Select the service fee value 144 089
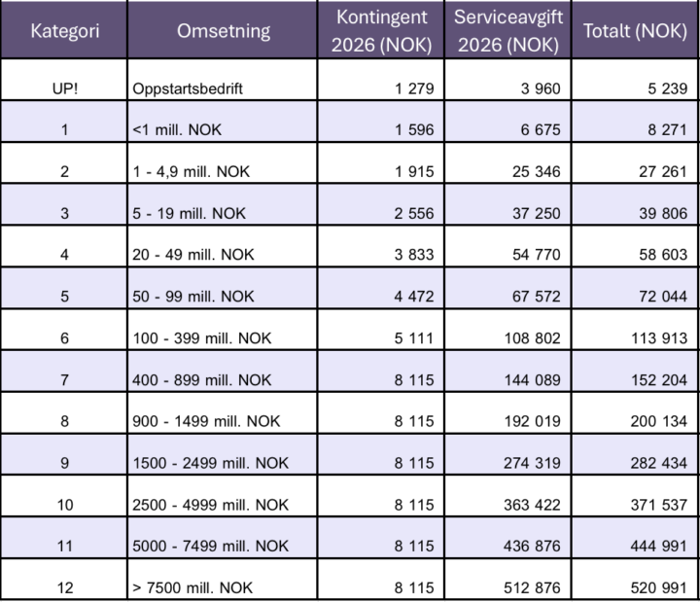 pyautogui.click(x=531, y=379)
